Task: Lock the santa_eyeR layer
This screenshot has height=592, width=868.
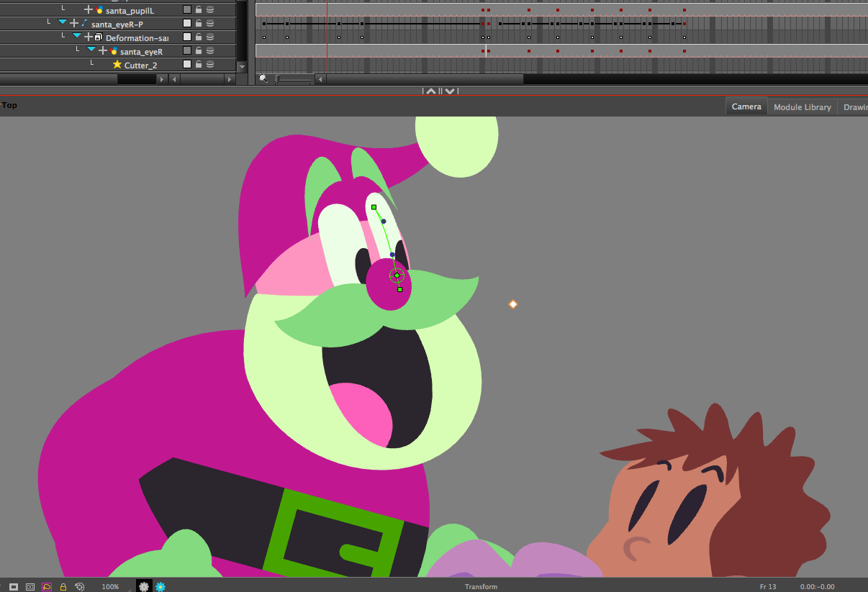Action: click(199, 51)
